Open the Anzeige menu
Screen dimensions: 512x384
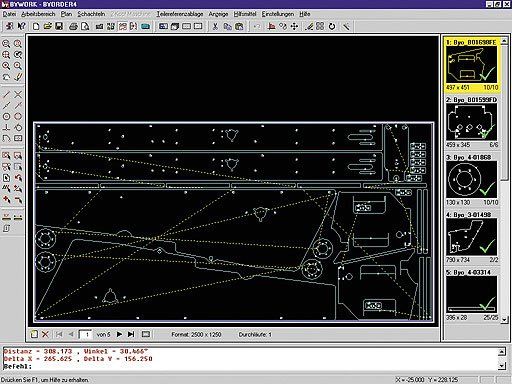click(x=218, y=14)
